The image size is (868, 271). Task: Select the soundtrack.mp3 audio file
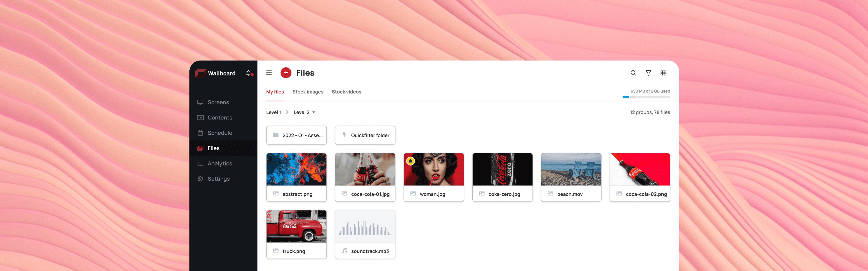[365, 234]
